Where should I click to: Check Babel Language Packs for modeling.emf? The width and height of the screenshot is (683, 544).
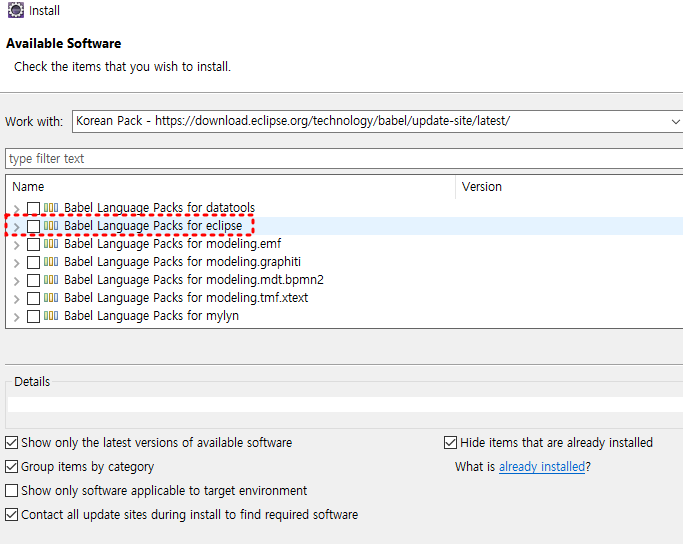pos(34,244)
